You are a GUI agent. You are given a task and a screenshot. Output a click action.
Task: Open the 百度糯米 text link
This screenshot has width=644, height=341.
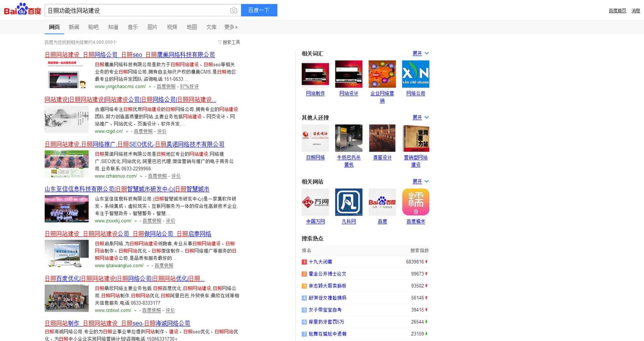click(416, 222)
